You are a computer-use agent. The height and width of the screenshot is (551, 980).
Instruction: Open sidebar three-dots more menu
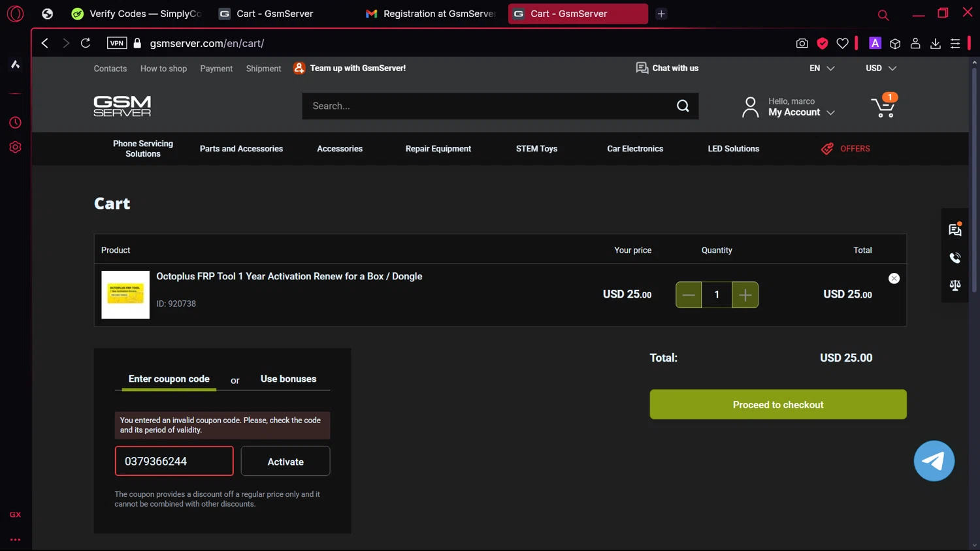tap(15, 540)
